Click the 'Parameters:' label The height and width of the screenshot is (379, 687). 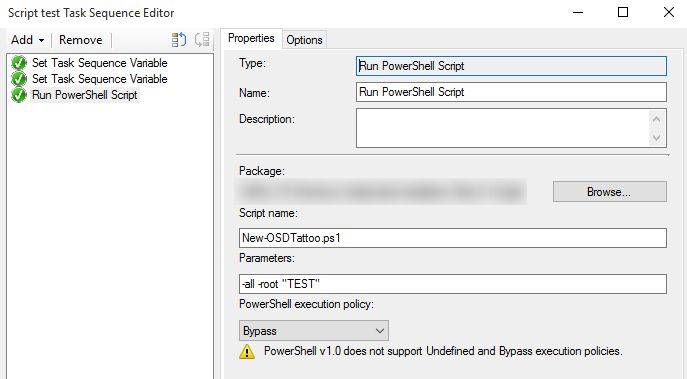tap(267, 258)
